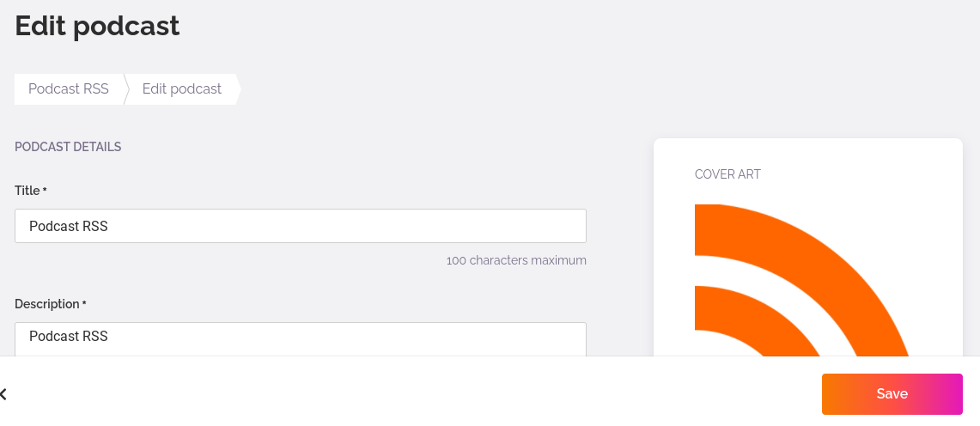Viewport: 980px width, 426px height.
Task: Click the PODCAST DETAILS section heading
Action: pyautogui.click(x=68, y=148)
